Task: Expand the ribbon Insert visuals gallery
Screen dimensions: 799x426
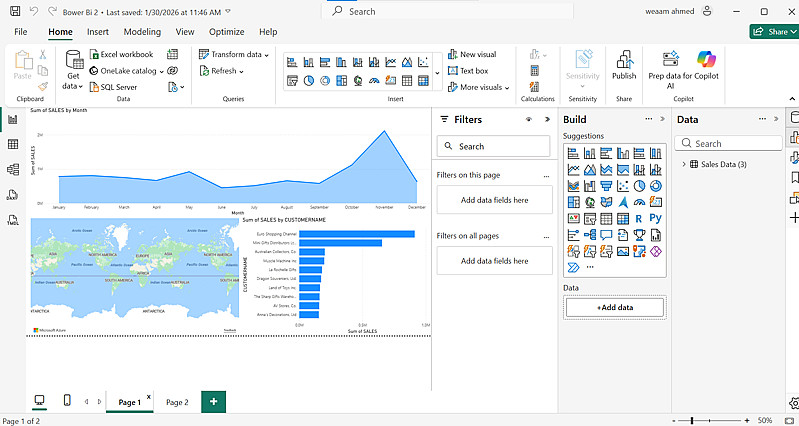Action: 437,72
